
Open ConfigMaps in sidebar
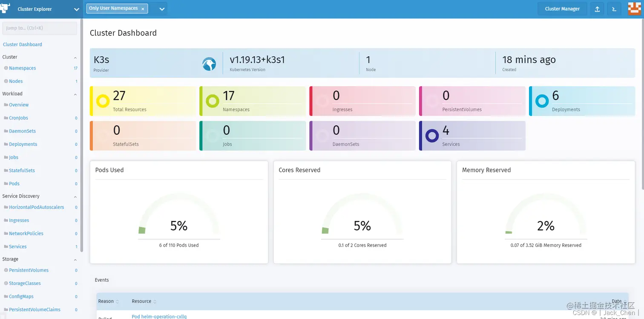(21, 297)
